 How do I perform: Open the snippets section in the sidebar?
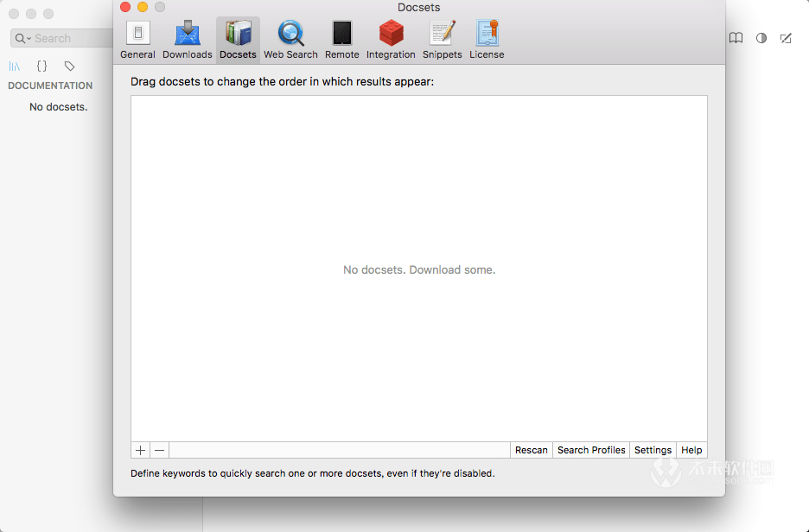click(41, 66)
